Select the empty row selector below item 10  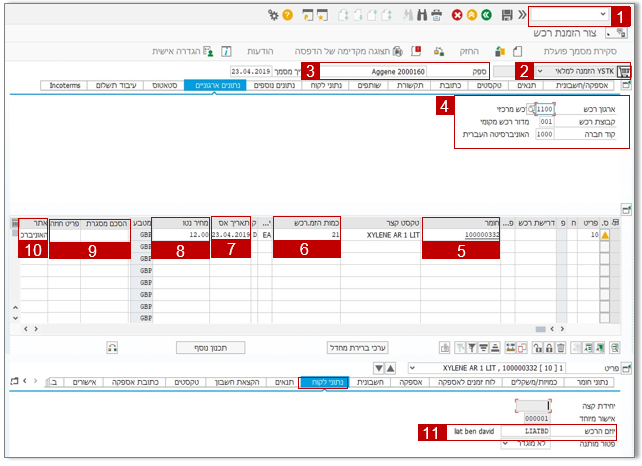pyautogui.click(x=604, y=247)
